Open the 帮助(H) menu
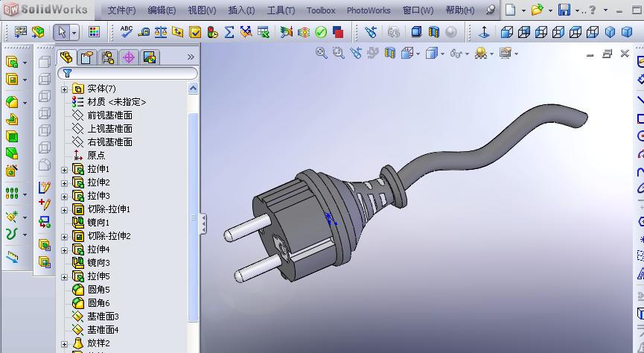The width and height of the screenshot is (644, 353). (x=460, y=10)
